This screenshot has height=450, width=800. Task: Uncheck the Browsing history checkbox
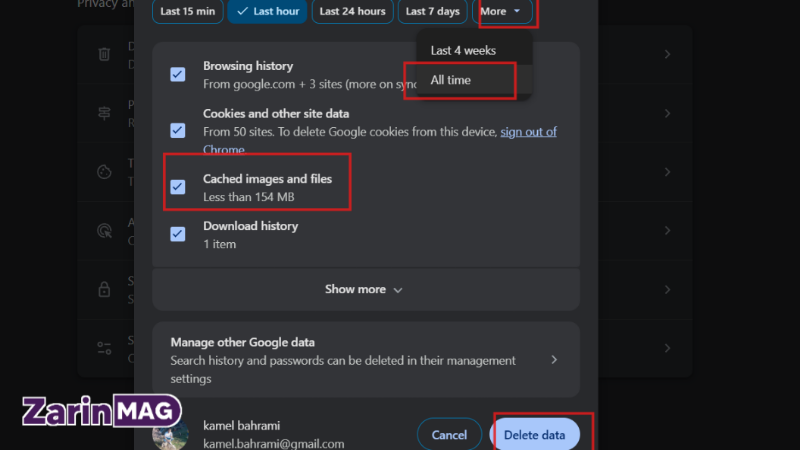[178, 74]
